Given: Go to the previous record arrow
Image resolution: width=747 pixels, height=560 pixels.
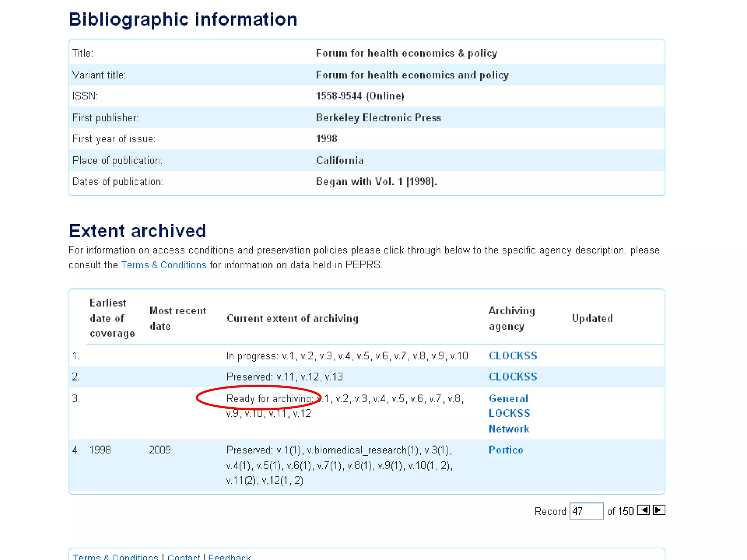Looking at the screenshot, I should pos(643,510).
